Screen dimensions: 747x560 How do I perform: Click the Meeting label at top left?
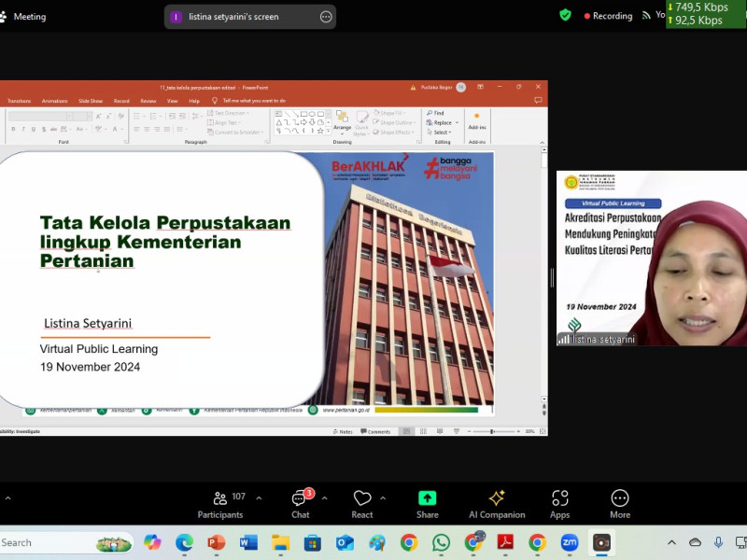click(x=30, y=17)
